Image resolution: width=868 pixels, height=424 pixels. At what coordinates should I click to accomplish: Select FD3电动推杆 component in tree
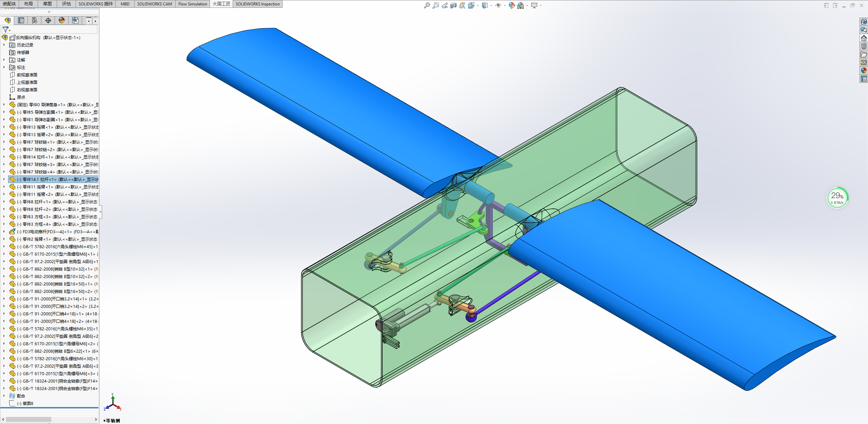pos(54,232)
